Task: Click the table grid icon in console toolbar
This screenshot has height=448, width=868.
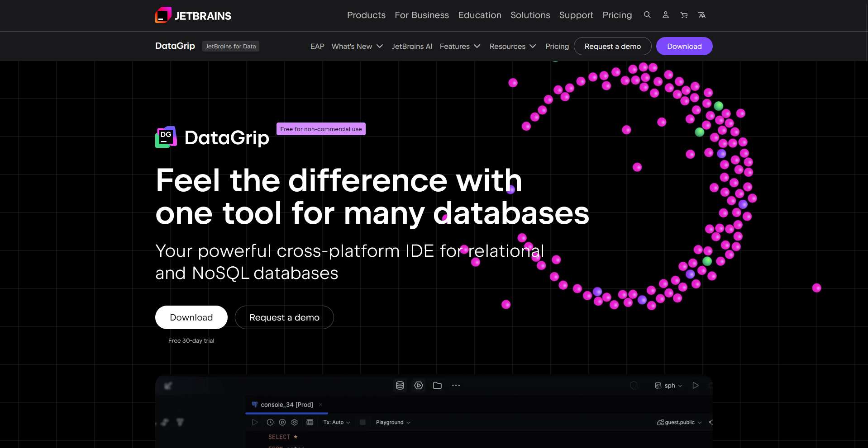Action: [x=310, y=422]
